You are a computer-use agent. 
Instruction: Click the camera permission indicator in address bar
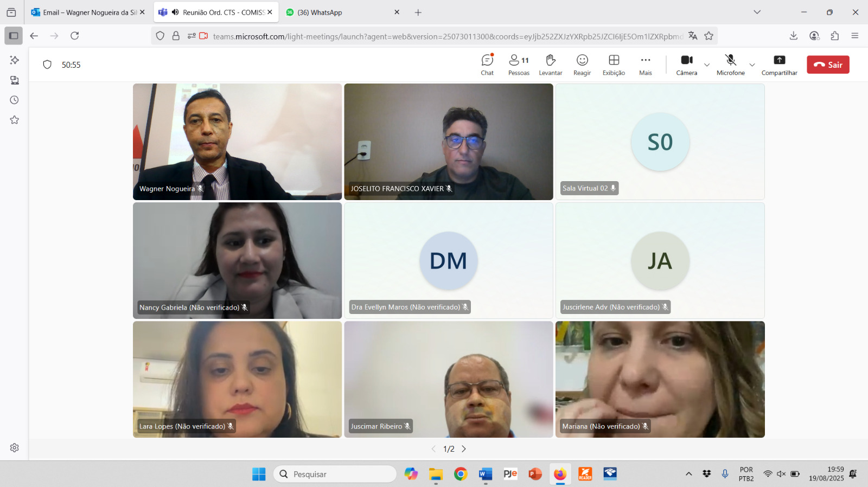204,36
